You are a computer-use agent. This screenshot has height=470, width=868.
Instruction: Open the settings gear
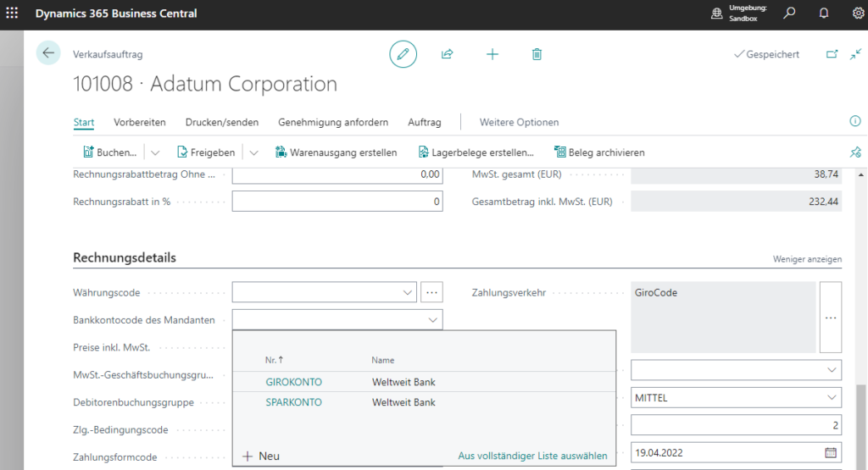(857, 14)
